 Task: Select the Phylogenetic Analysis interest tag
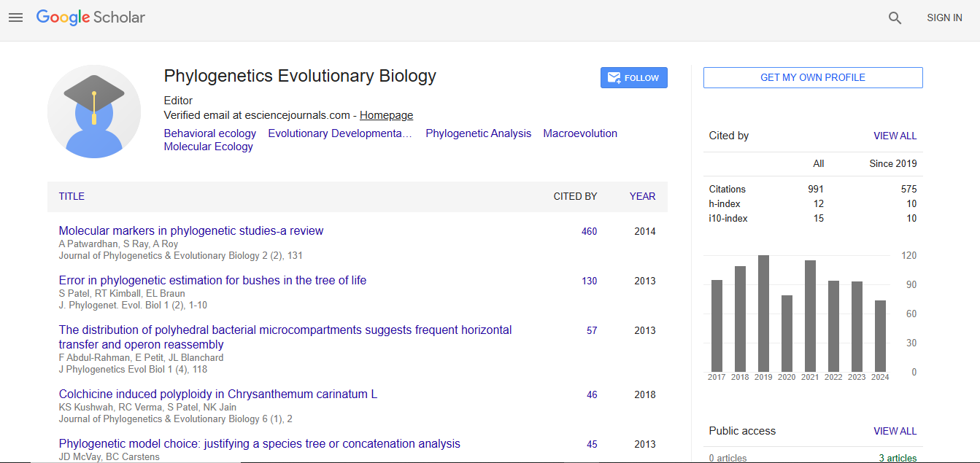[x=478, y=133]
